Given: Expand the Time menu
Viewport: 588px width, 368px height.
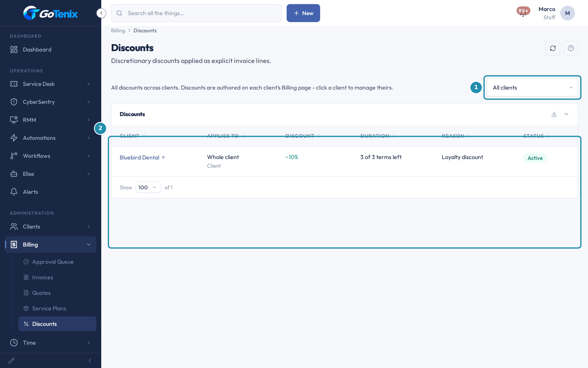Looking at the screenshot, I should click(51, 343).
